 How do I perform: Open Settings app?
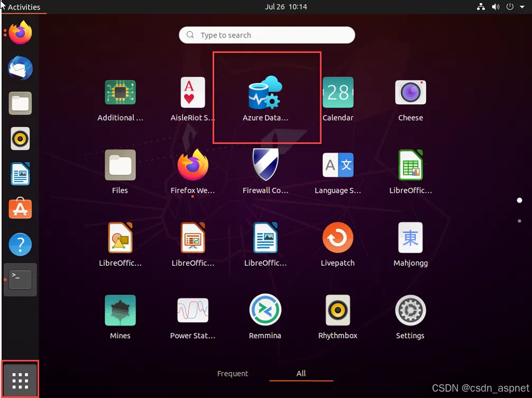pyautogui.click(x=410, y=317)
